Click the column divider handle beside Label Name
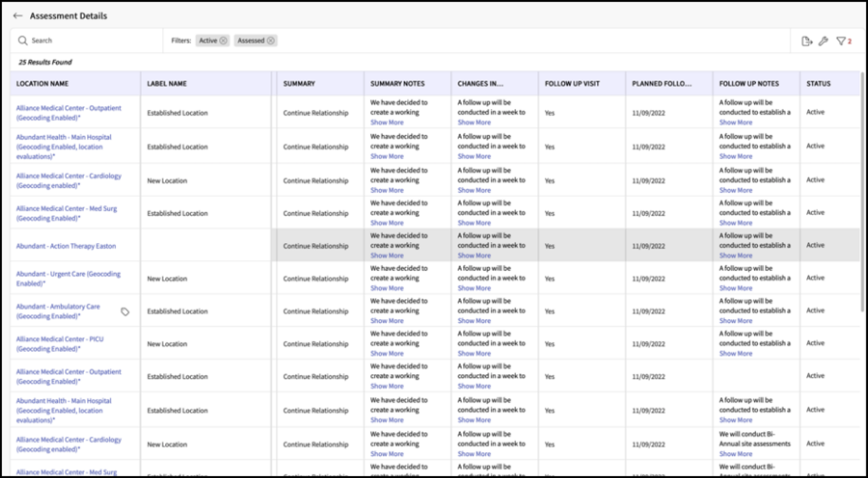Screen dimensions: 868x478 tap(271, 84)
